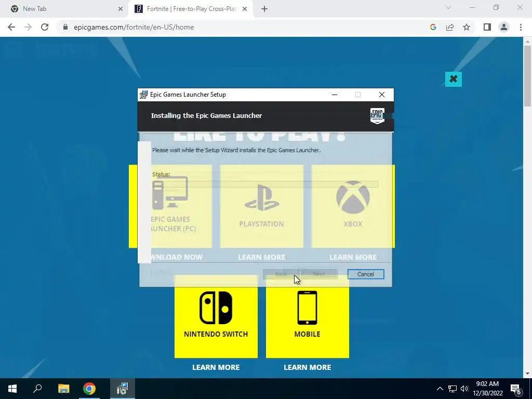View site info via lock icon
Image resolution: width=532 pixels, height=399 pixels.
[x=65, y=27]
